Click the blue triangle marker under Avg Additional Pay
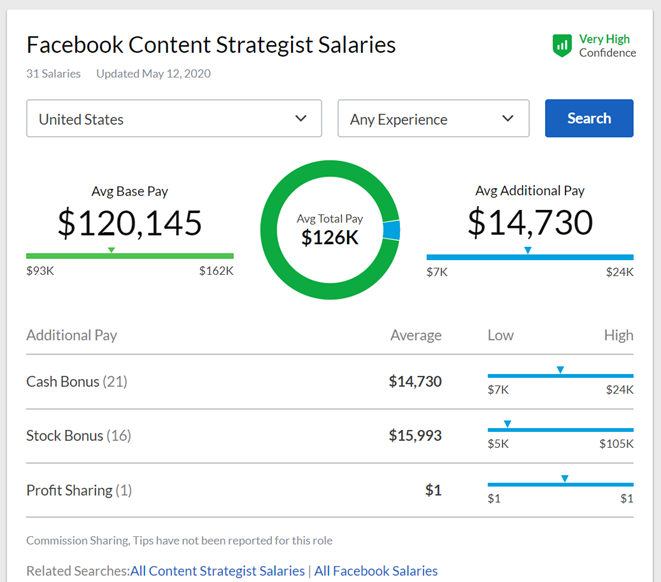The width and height of the screenshot is (661, 582). [x=528, y=250]
